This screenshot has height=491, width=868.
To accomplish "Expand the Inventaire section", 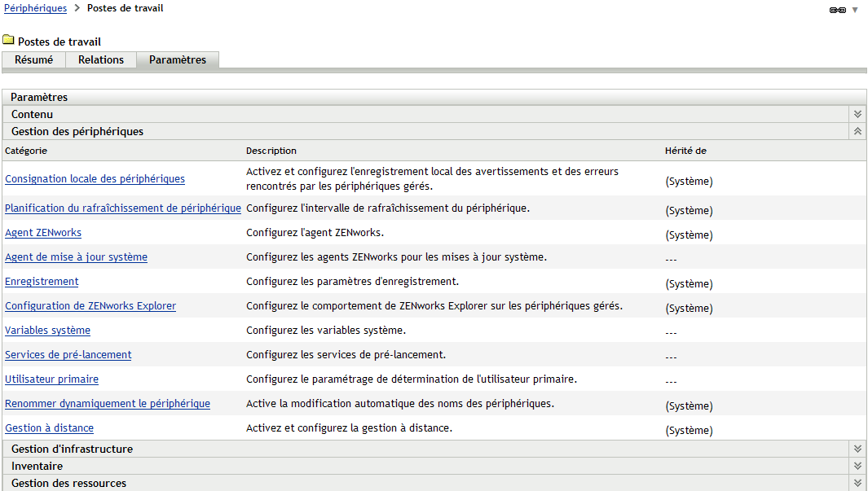I will pyautogui.click(x=857, y=466).
